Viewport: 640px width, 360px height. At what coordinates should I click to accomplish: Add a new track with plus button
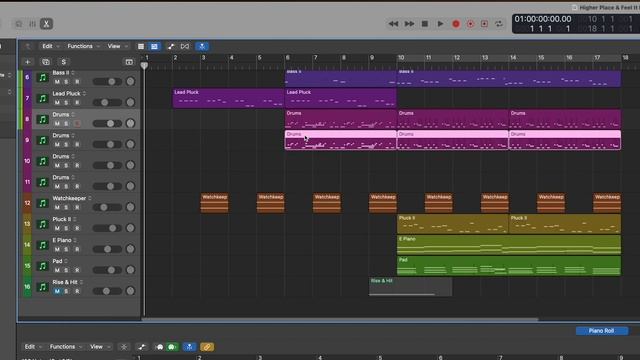coord(28,62)
